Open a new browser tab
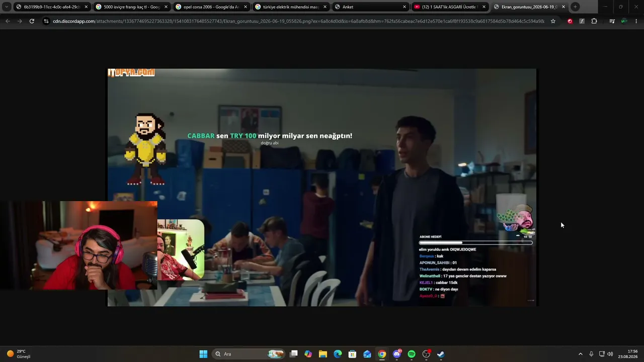 pyautogui.click(x=575, y=7)
